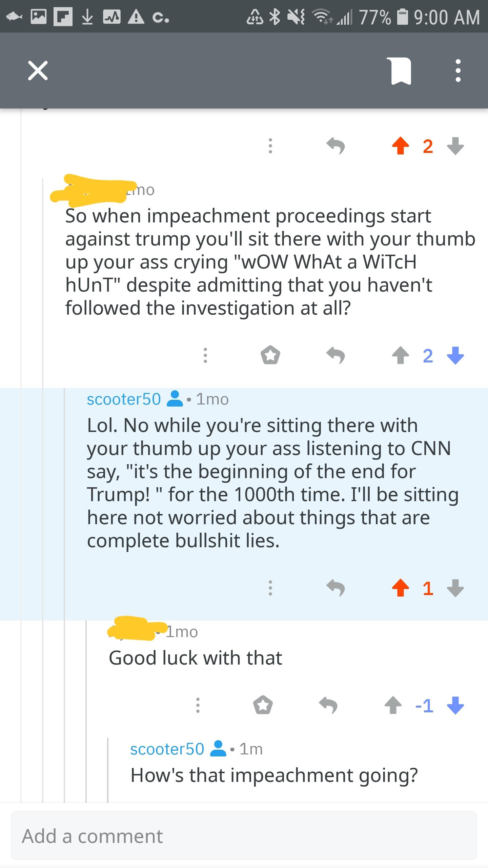Screen dimensions: 488x868
Task: Give award to the impeachment proceedings comment
Action: 270,355
